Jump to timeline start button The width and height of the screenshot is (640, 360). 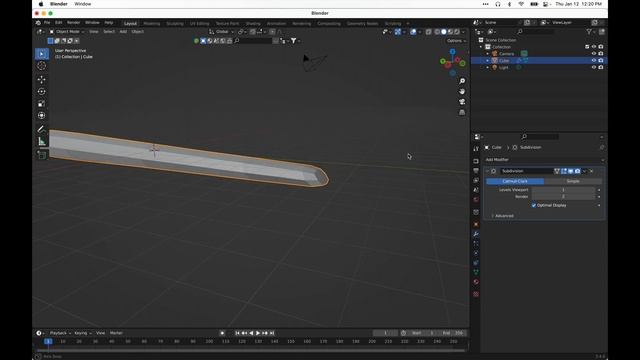pos(237,333)
